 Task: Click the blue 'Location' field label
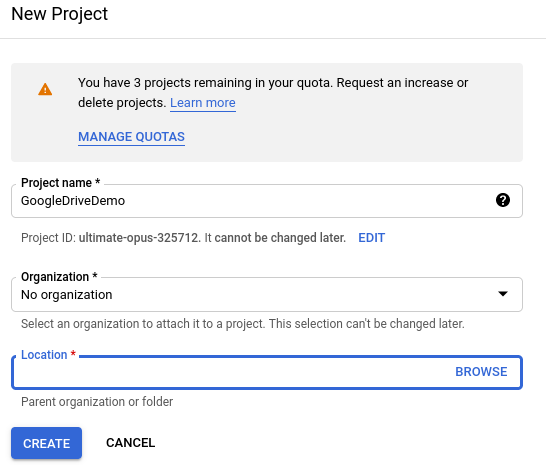48,355
